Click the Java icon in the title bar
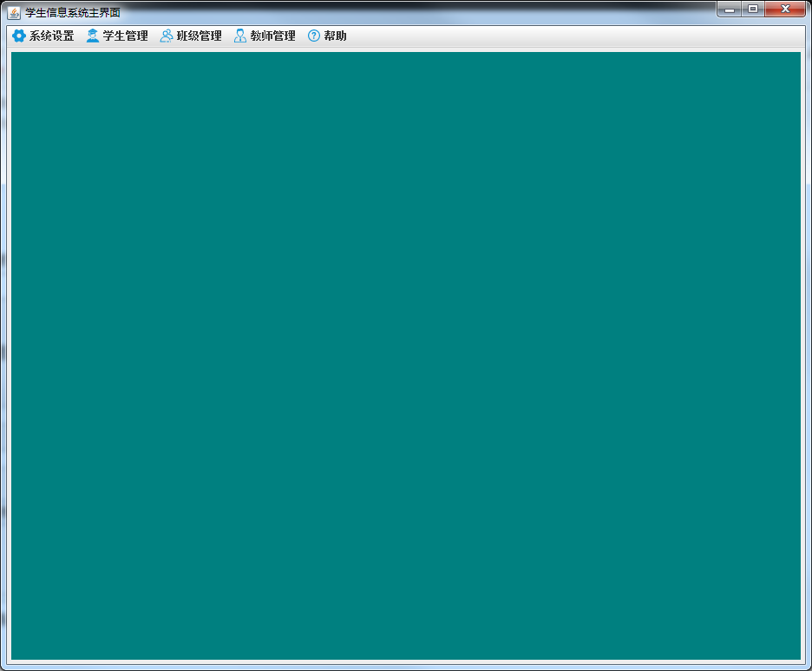Screen dimensions: 812x671 (x=14, y=12)
